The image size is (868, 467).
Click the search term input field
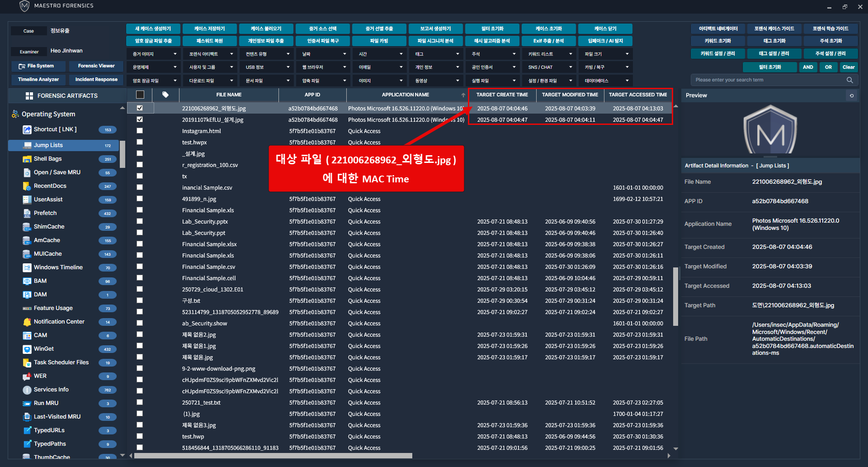(x=769, y=80)
